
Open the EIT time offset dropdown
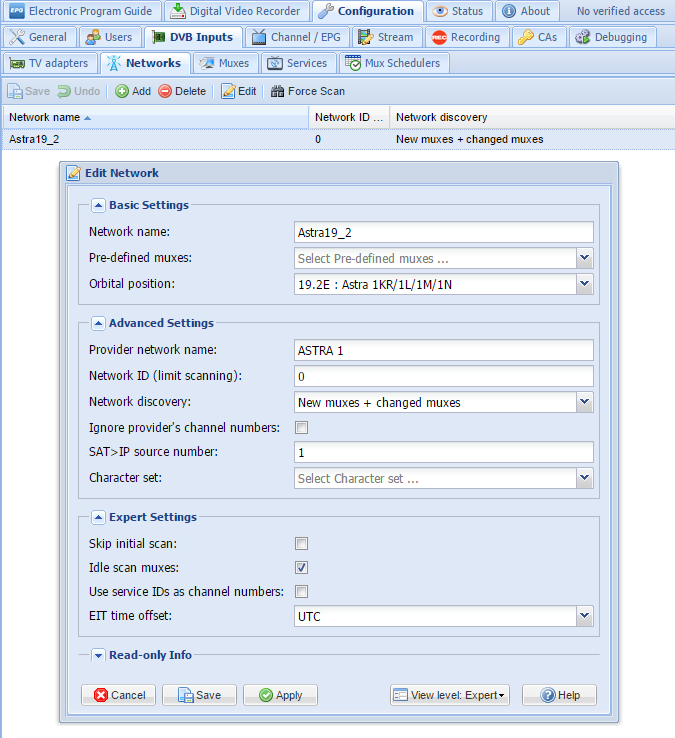pos(585,616)
